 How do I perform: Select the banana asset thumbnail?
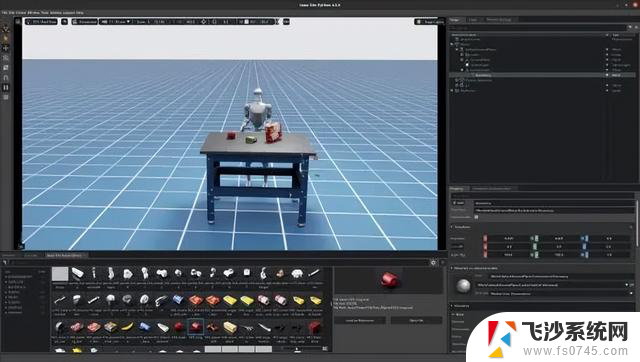coord(127,327)
